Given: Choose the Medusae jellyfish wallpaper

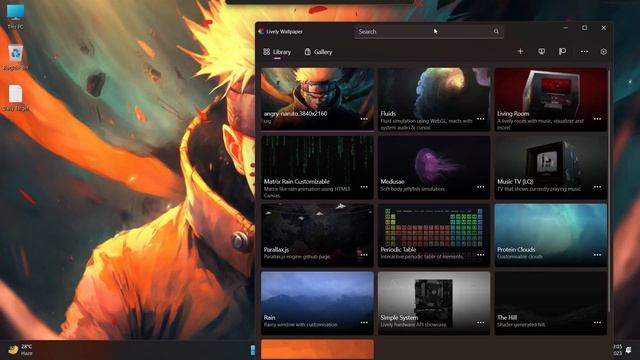Looking at the screenshot, I should point(434,167).
